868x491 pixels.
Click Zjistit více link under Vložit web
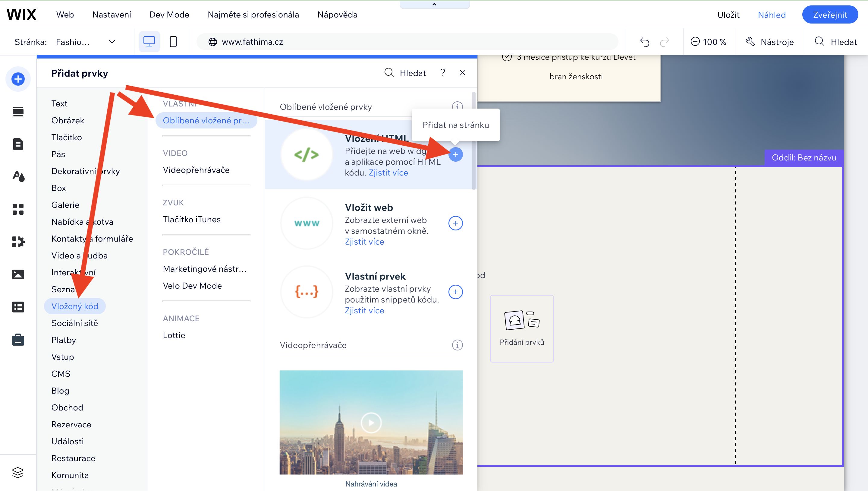click(364, 242)
